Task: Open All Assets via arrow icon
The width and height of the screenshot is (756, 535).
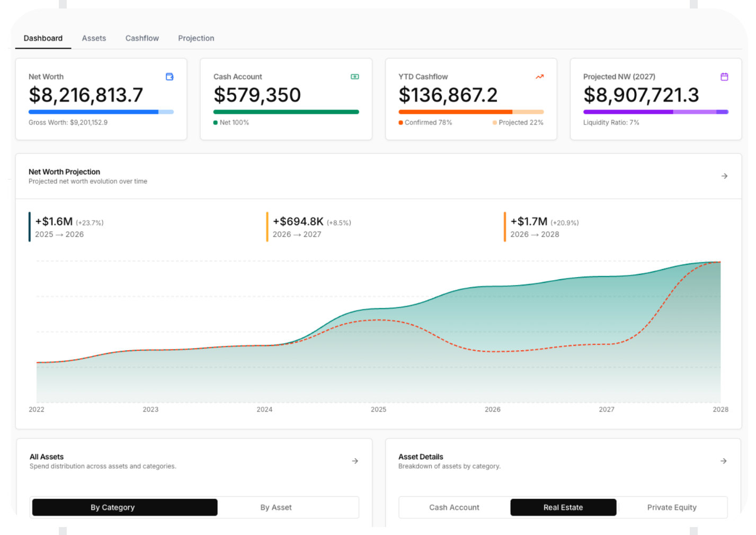Action: [355, 461]
